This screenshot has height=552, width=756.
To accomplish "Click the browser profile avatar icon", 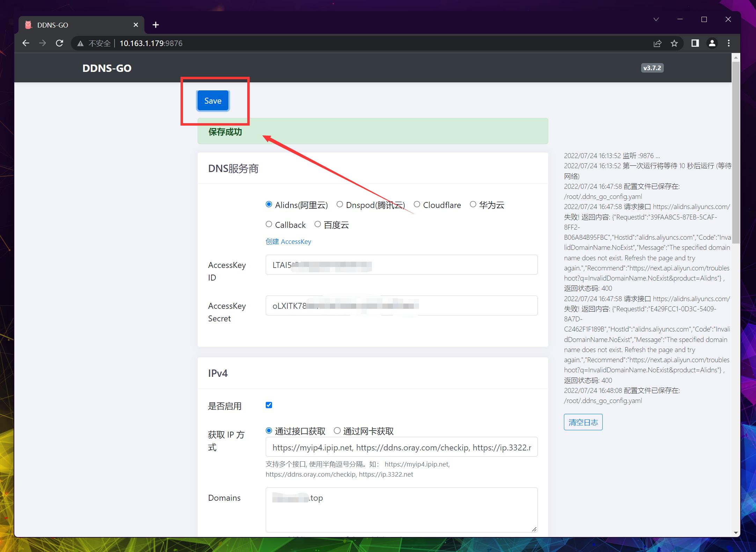I will (712, 43).
